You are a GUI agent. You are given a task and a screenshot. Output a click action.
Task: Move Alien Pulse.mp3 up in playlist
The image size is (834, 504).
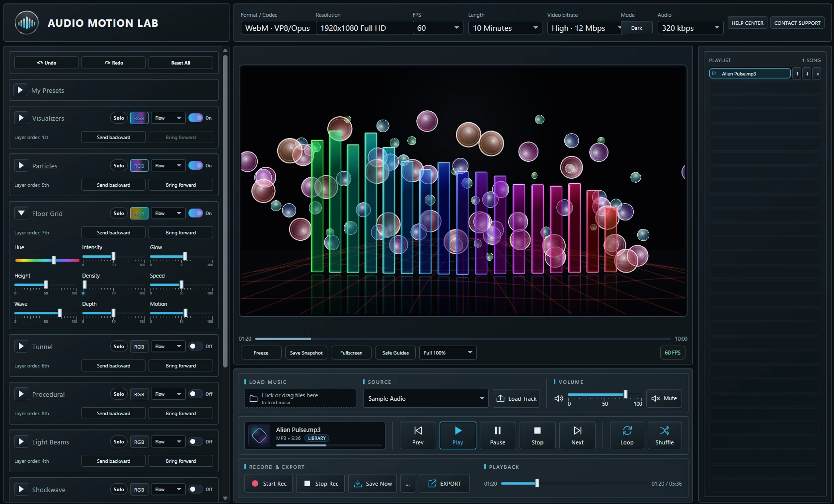[x=797, y=73]
